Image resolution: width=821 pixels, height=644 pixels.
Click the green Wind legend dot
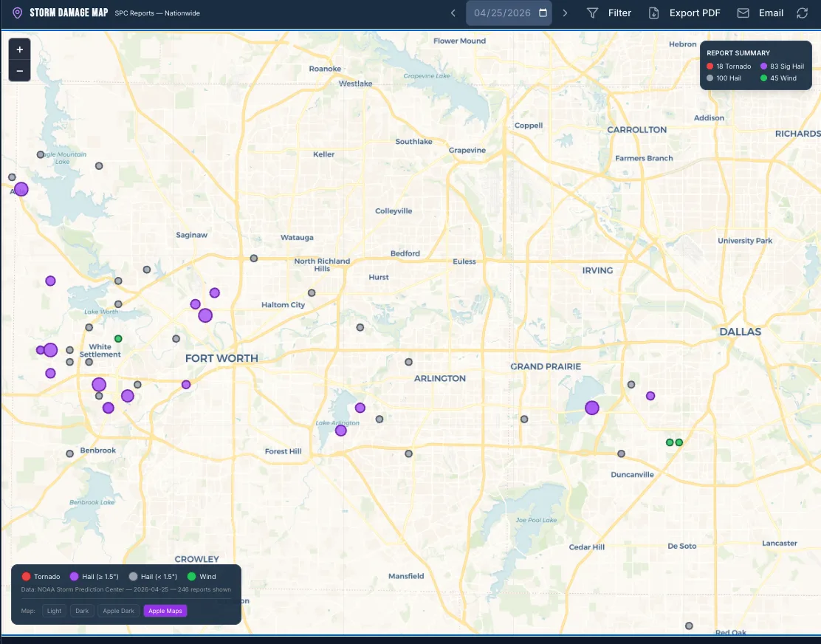tap(192, 577)
